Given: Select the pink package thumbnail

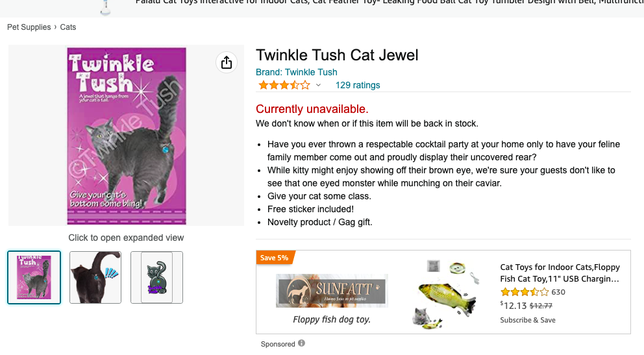Looking at the screenshot, I should click(x=34, y=277).
